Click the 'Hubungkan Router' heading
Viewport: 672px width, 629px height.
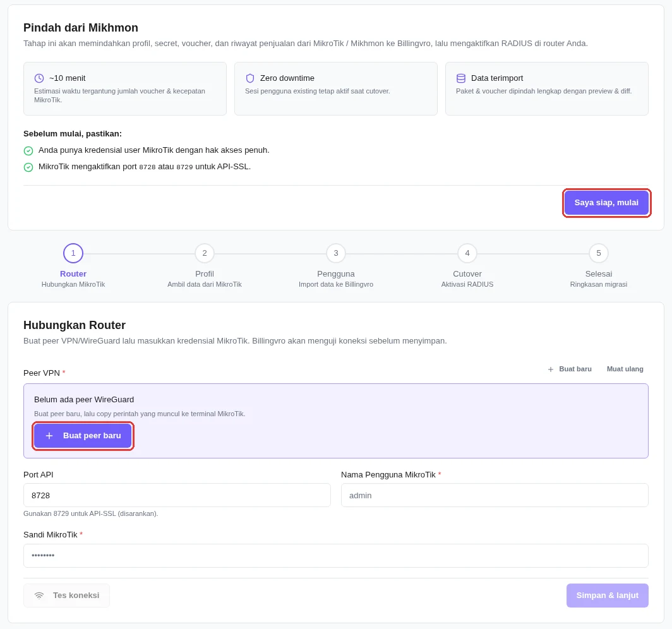click(75, 325)
